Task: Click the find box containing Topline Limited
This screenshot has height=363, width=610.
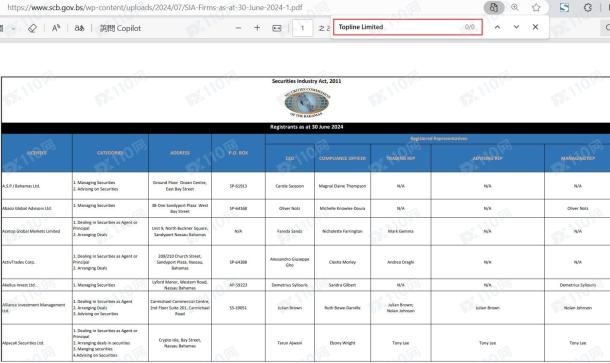Action: 408,27
